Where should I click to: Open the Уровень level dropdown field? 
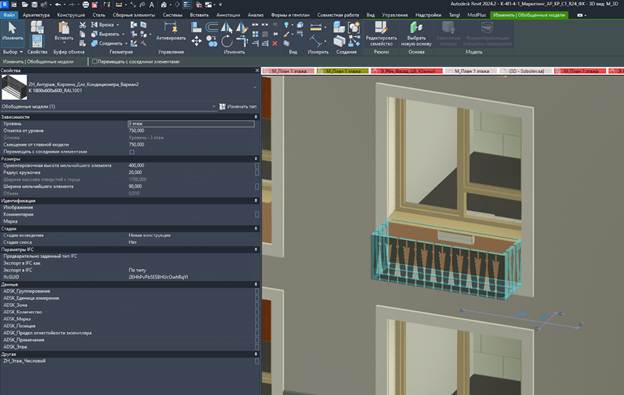click(x=191, y=124)
